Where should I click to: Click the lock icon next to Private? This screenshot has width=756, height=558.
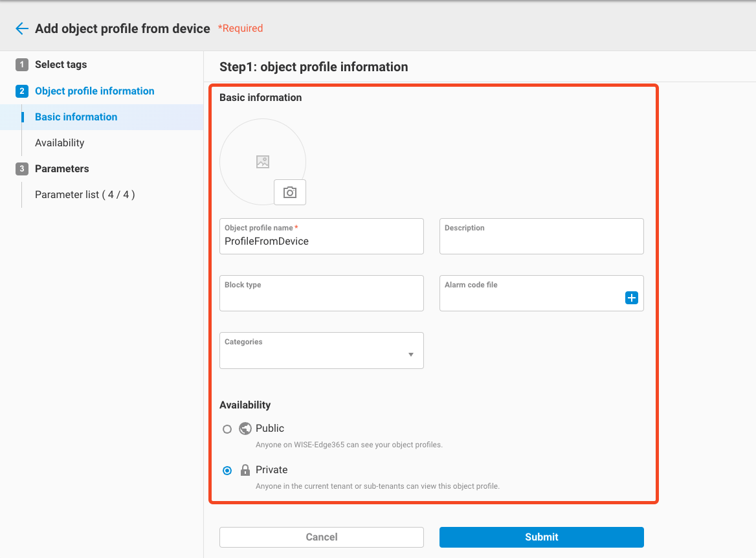(x=245, y=470)
